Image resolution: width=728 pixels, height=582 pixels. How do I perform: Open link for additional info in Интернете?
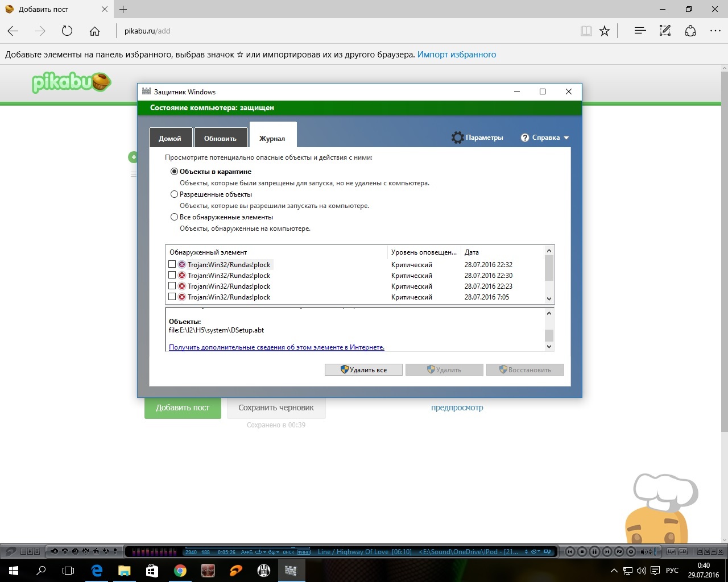point(276,347)
